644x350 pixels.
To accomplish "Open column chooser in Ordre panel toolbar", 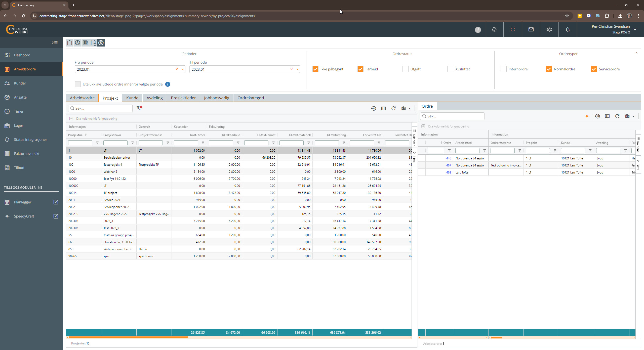I will [607, 116].
